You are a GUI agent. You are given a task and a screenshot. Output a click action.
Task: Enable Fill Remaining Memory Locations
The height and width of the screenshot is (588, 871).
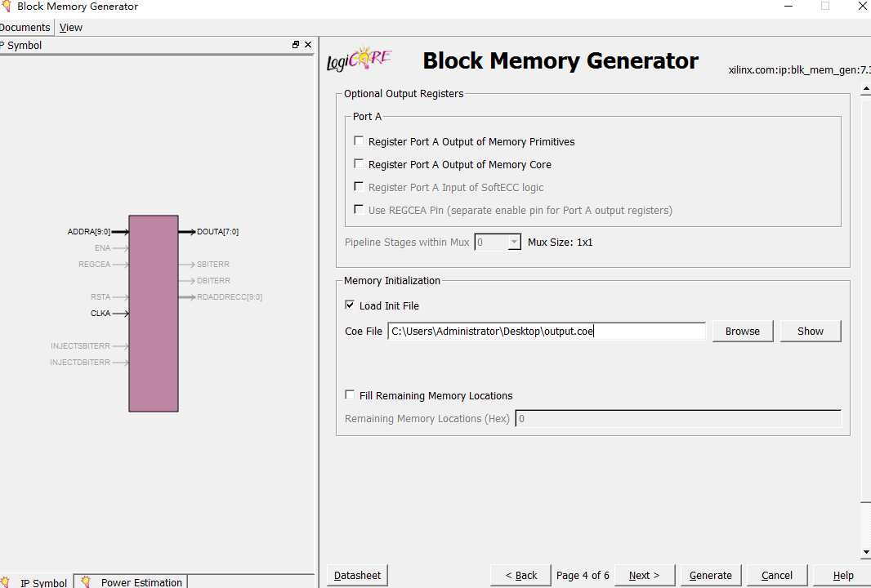[350, 394]
